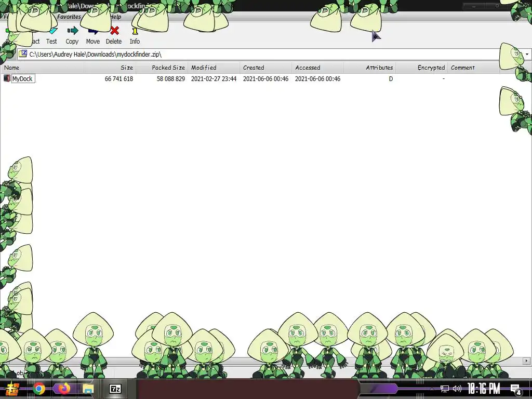The height and width of the screenshot is (399, 532).
Task: Maximize the 7-Zip window
Action: 497,6
